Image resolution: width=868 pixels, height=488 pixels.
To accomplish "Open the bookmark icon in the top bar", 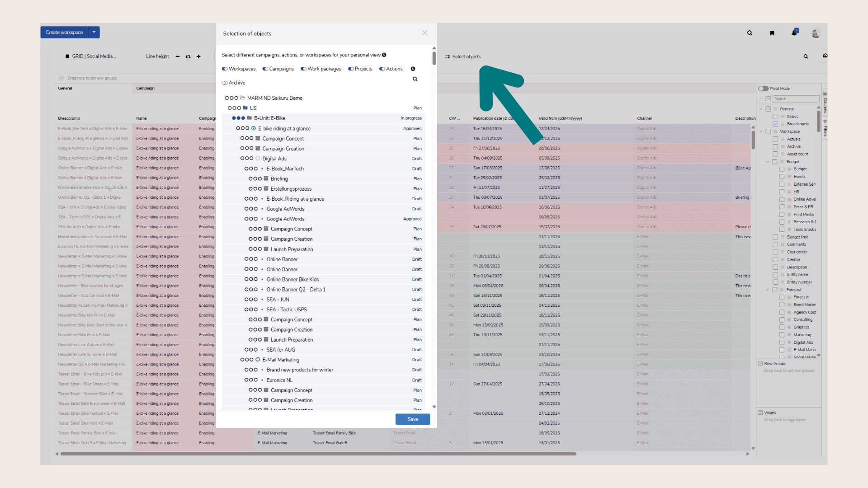I will (x=772, y=33).
